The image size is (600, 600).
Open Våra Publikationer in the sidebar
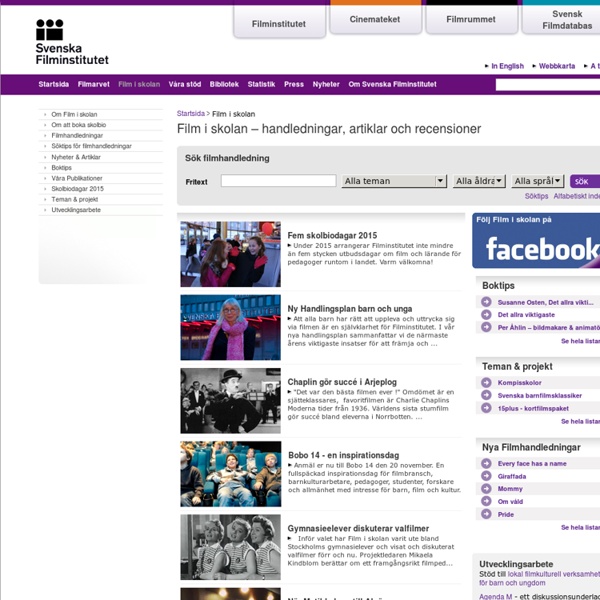(x=77, y=178)
